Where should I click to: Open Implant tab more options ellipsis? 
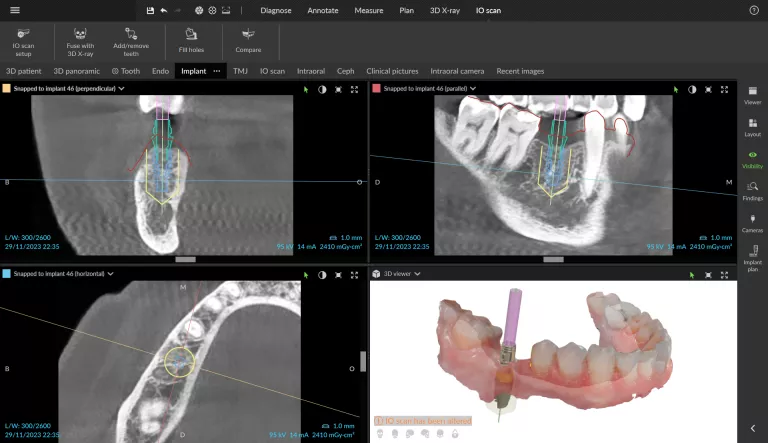click(x=216, y=71)
